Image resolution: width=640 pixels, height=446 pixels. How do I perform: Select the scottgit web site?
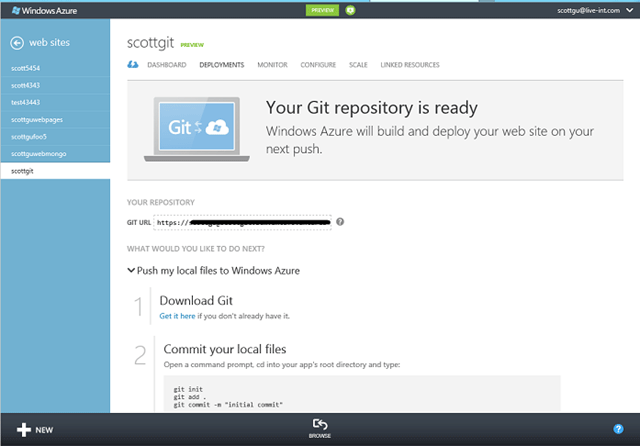[56, 171]
